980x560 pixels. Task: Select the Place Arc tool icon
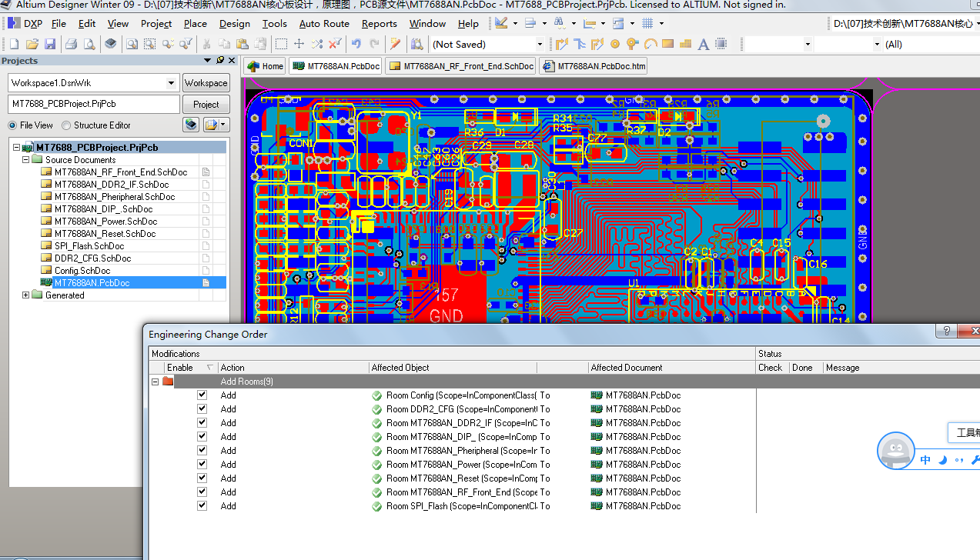click(x=651, y=44)
